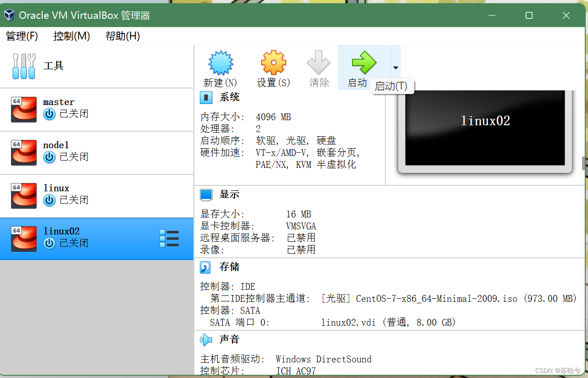This screenshot has width=588, height=378.
Task: Select the linux virtual machine icon
Action: pos(24,195)
